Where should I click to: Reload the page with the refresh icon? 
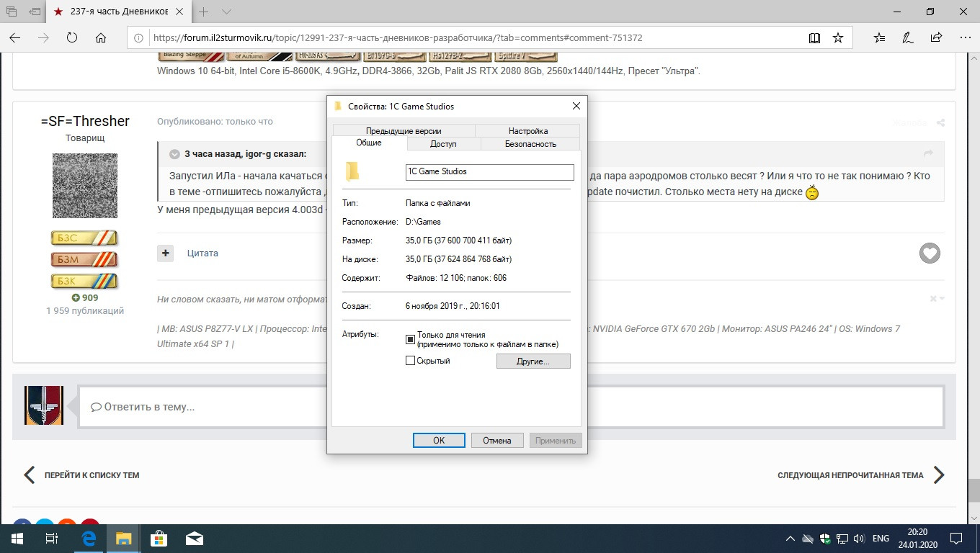click(72, 37)
